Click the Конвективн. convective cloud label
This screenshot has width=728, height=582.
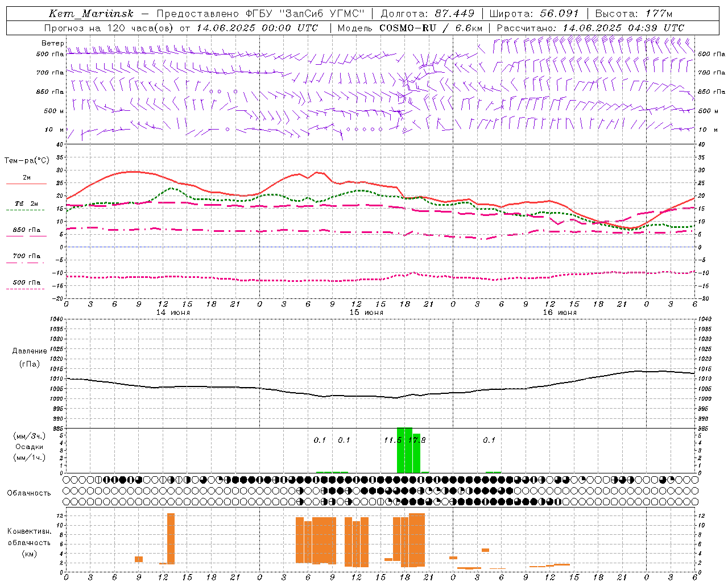coord(29,531)
